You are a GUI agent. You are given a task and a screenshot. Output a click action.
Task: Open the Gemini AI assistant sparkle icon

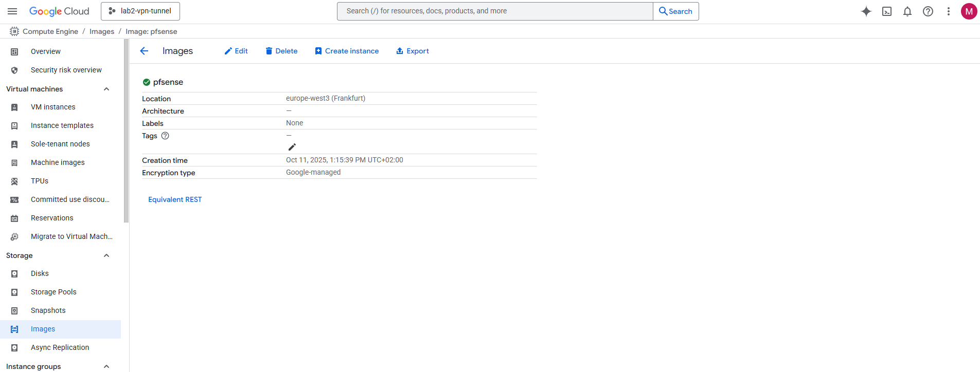click(866, 11)
